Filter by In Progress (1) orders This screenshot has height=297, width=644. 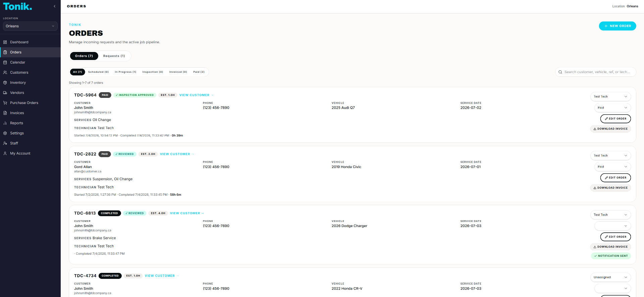click(x=125, y=72)
